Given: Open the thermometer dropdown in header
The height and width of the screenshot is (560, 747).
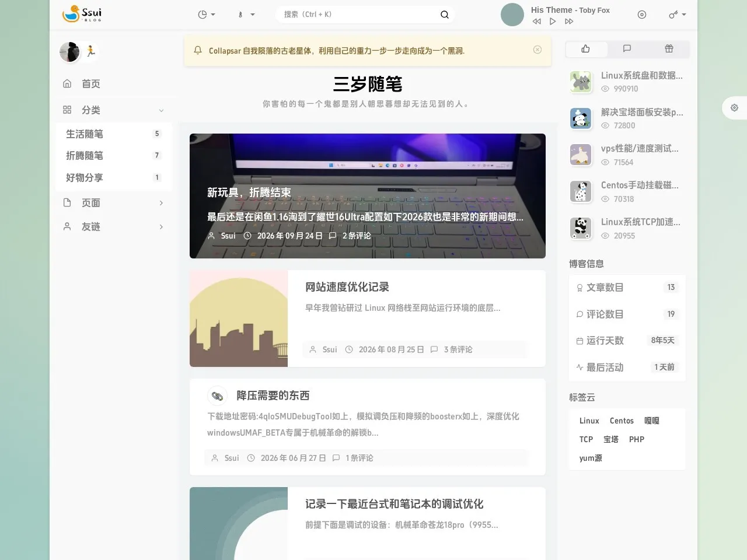Looking at the screenshot, I should click(246, 15).
